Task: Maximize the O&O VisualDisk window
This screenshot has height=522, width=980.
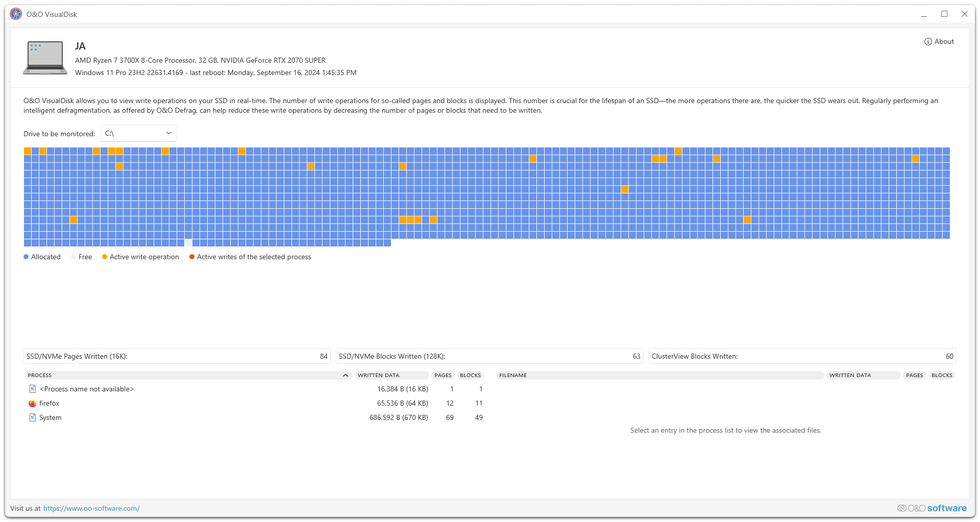Action: (x=944, y=14)
